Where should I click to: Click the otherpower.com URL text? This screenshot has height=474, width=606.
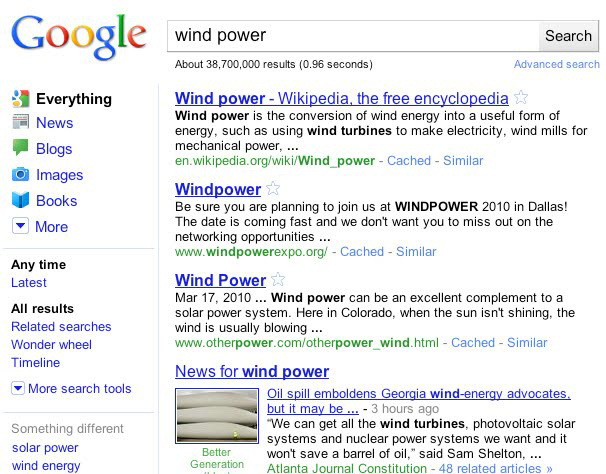[307, 343]
